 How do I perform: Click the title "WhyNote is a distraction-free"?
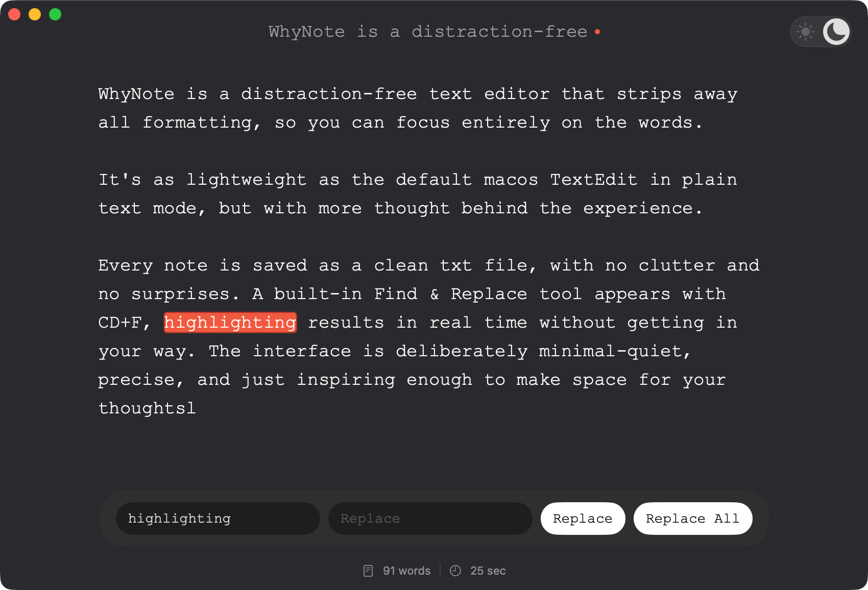click(x=428, y=32)
